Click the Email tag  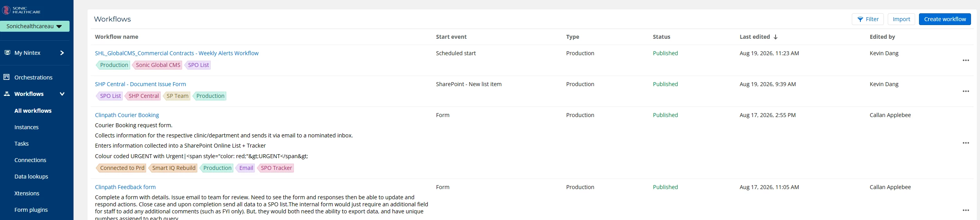pyautogui.click(x=245, y=168)
